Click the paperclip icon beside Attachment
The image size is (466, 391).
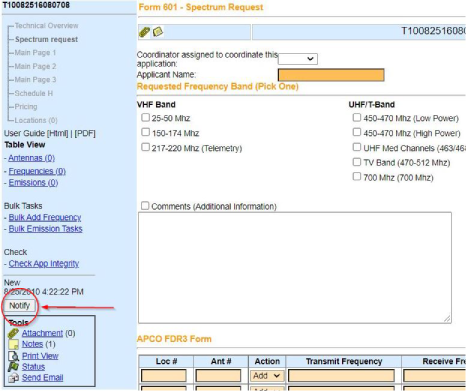pos(13,333)
